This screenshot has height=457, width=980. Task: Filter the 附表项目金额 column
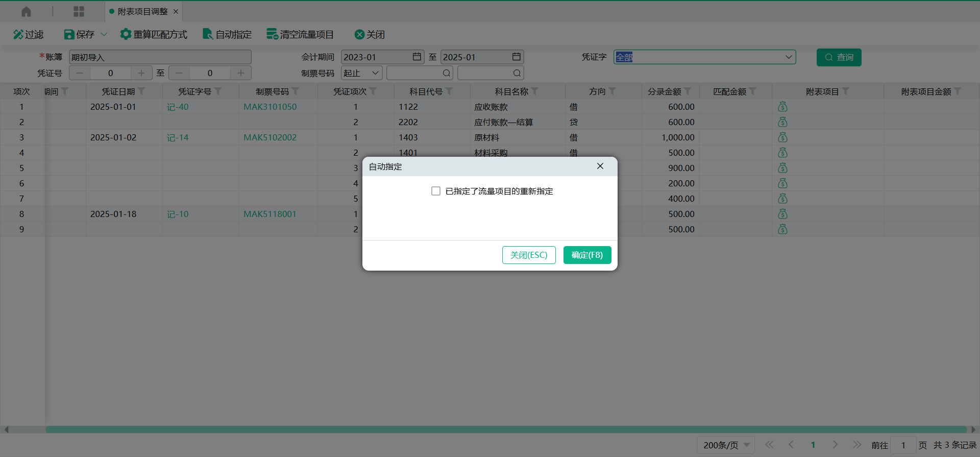click(958, 91)
